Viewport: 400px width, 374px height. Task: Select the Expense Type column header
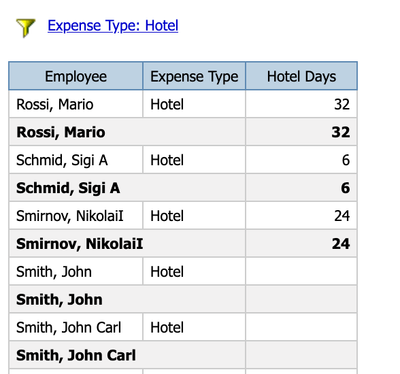tap(194, 76)
